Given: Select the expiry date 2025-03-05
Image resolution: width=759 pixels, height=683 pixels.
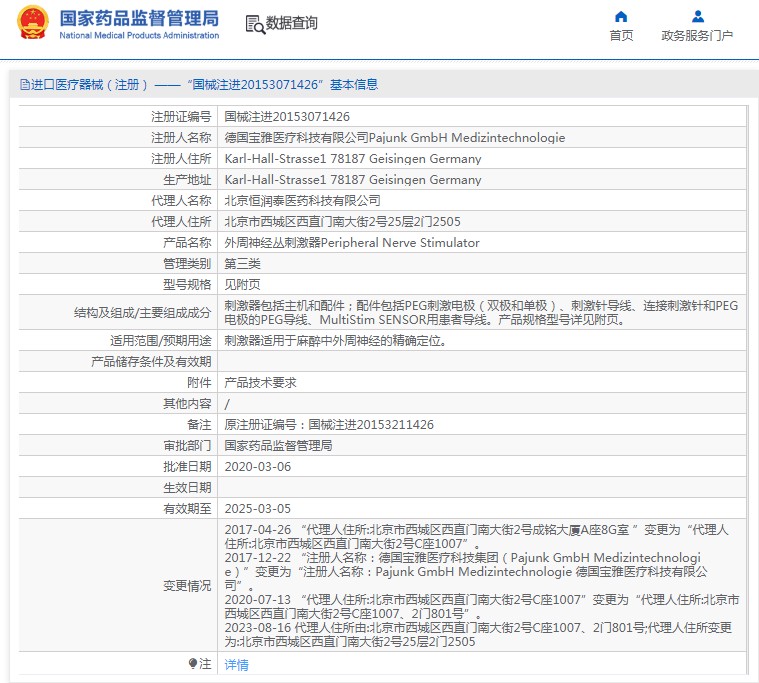Looking at the screenshot, I should click(257, 508).
